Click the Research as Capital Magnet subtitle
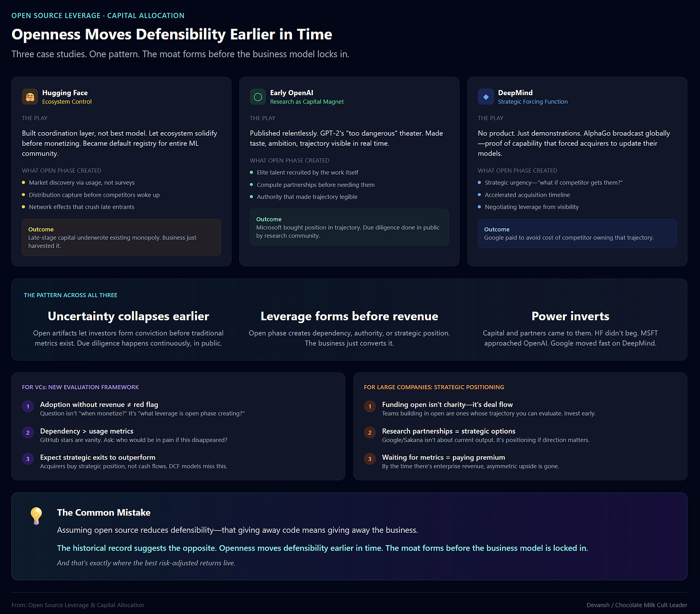Viewport: 700px width, 614px height. [x=307, y=102]
